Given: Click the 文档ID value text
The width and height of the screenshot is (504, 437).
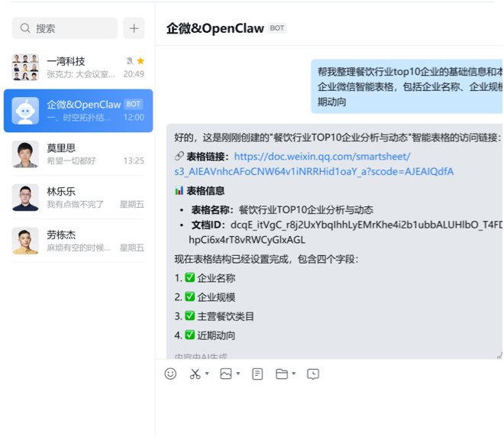Looking at the screenshot, I should click(345, 232).
